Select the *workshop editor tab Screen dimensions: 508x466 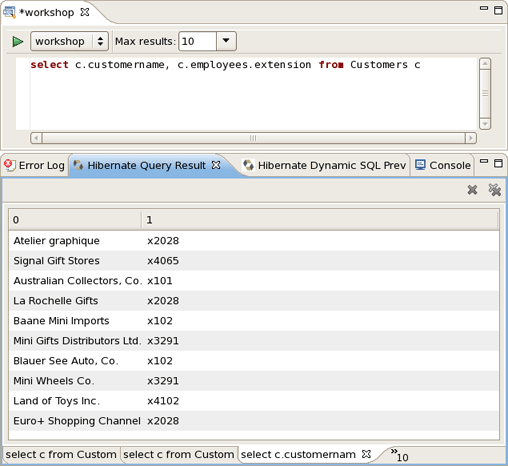47,13
